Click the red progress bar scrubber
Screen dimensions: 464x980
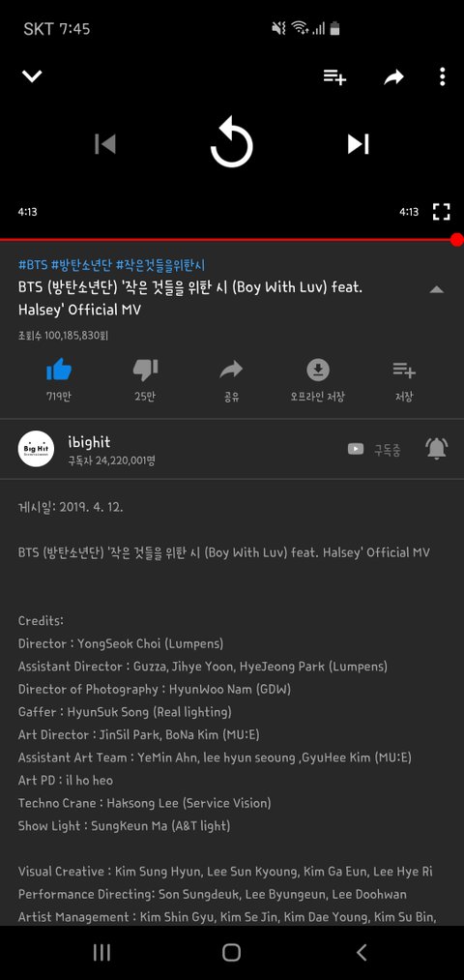click(x=457, y=239)
